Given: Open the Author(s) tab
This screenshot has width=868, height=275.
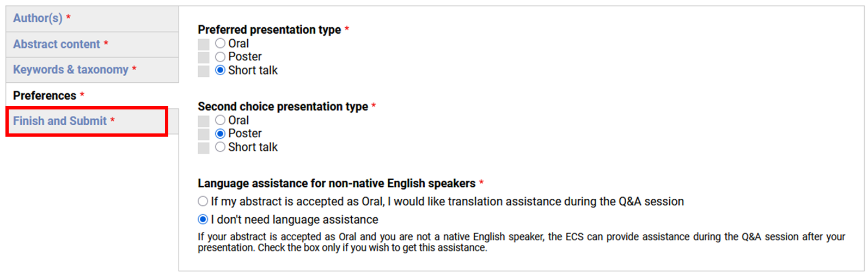Looking at the screenshot, I should click(x=38, y=19).
